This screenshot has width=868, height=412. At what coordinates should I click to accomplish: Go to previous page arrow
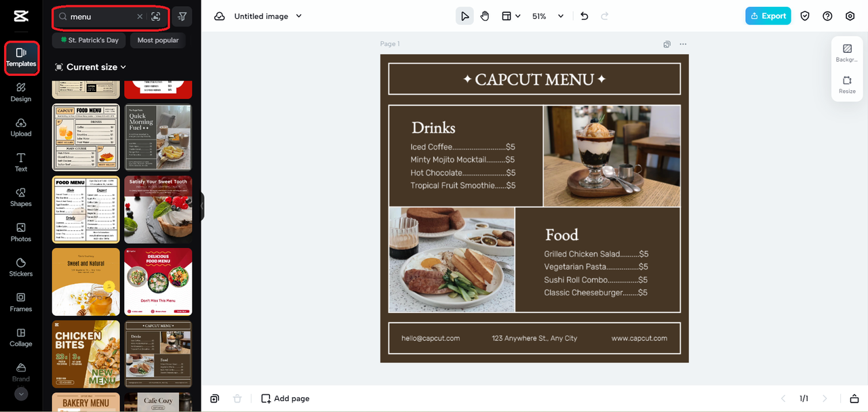coord(783,398)
